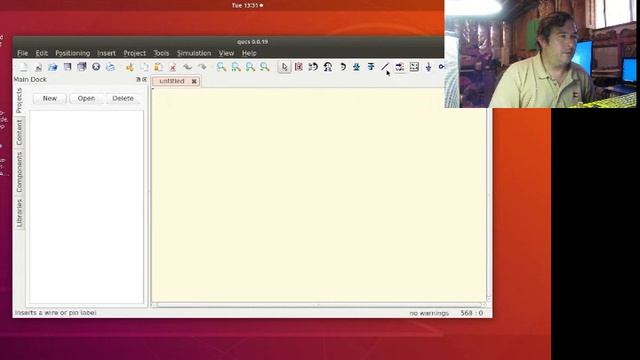Close the Main Dock panel
The image size is (640, 360).
[144, 79]
